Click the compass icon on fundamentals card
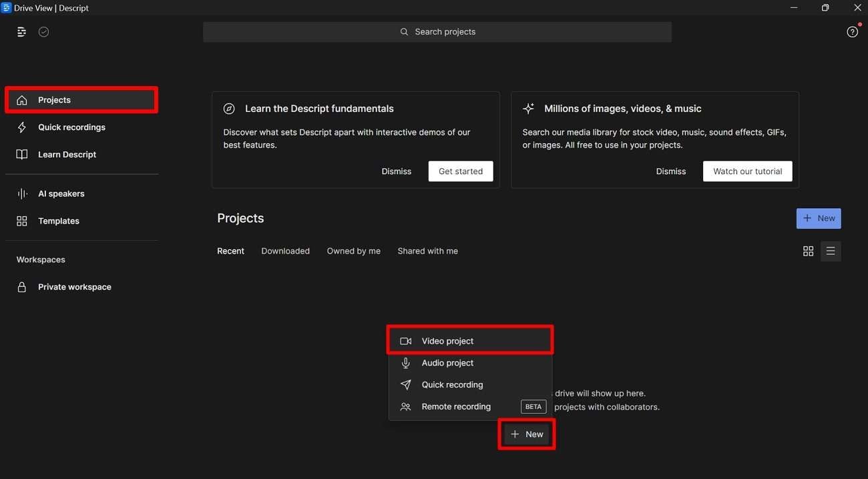This screenshot has width=868, height=479. (x=229, y=109)
